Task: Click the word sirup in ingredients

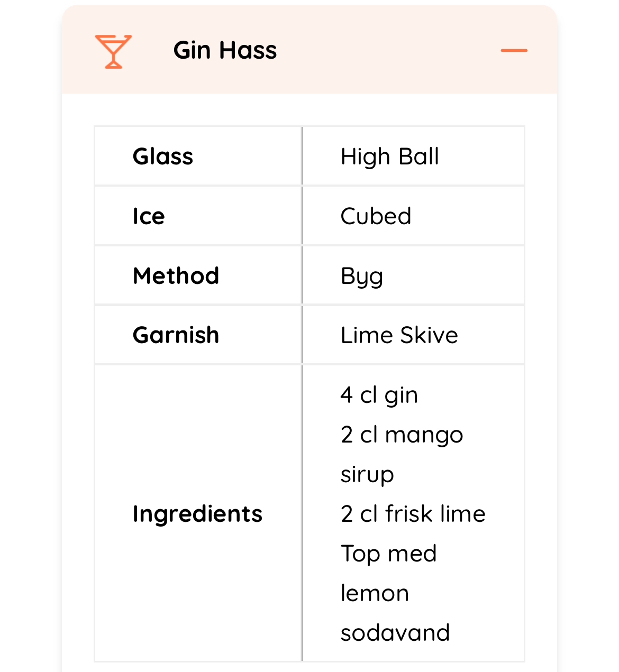Action: [x=367, y=474]
